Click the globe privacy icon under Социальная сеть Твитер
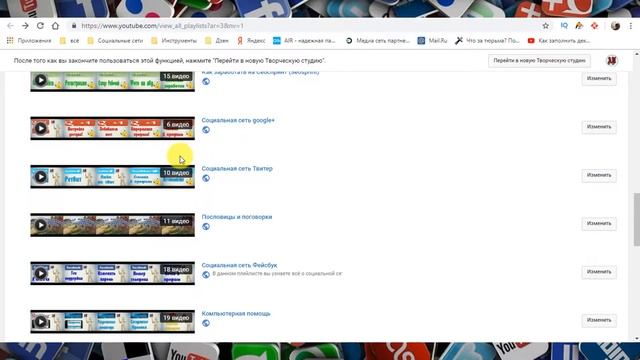The image size is (640, 360). (206, 178)
